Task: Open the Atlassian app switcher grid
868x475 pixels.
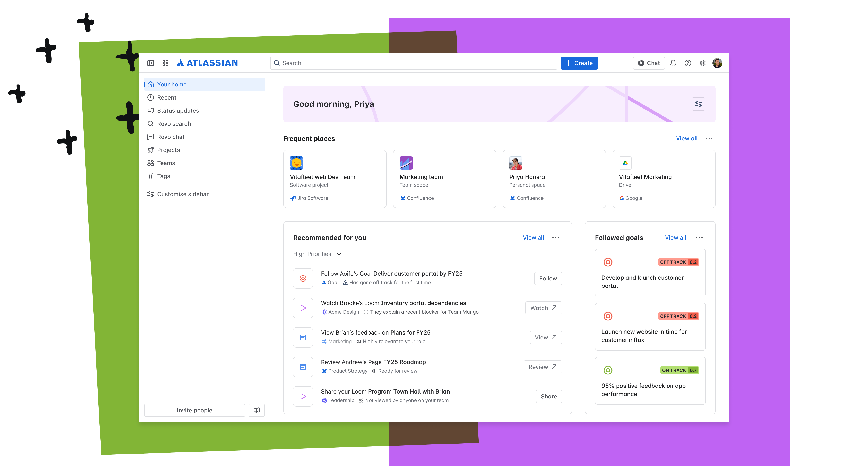Action: point(165,63)
